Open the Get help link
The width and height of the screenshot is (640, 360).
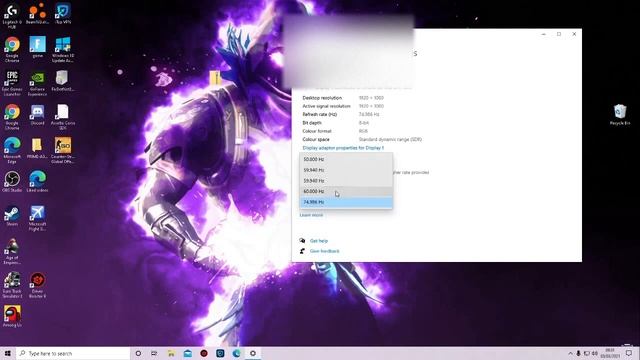tap(318, 241)
